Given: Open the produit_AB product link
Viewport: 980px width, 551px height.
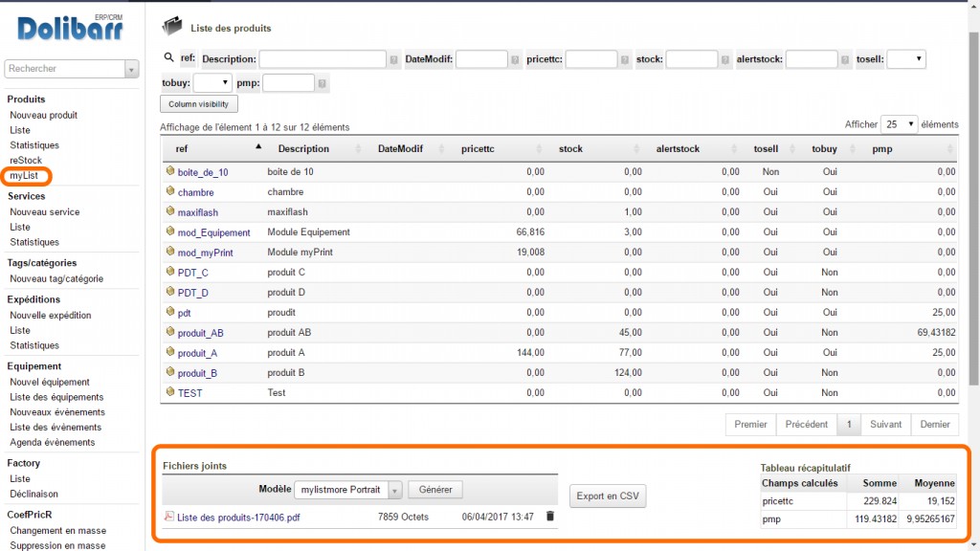Looking at the screenshot, I should (200, 333).
